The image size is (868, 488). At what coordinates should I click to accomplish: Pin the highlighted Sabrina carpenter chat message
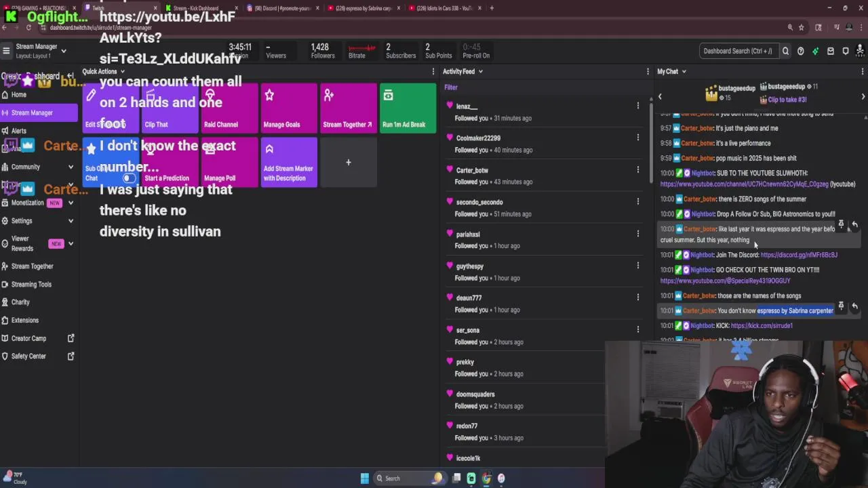[x=841, y=306]
